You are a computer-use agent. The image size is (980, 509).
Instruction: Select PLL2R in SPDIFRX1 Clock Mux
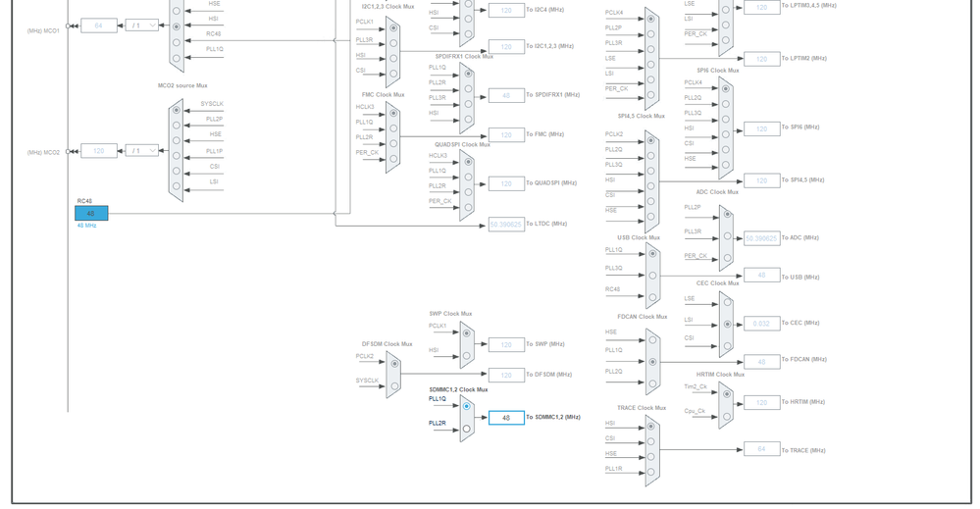coord(468,88)
